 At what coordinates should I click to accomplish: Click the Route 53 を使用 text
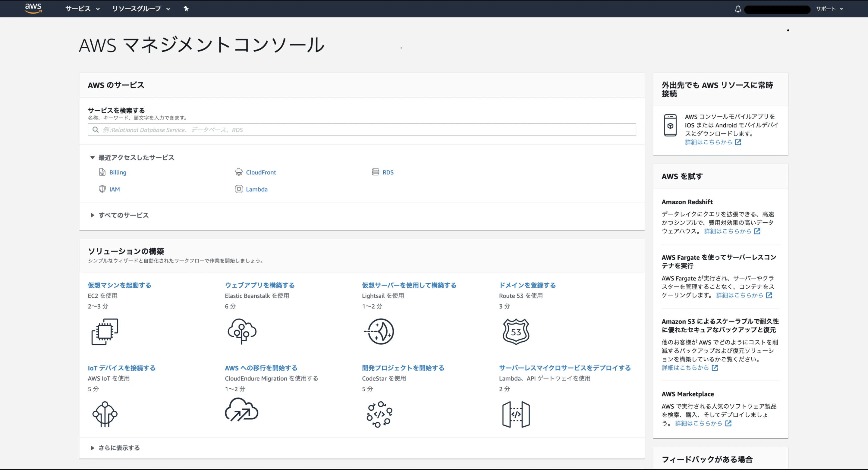[x=521, y=296]
